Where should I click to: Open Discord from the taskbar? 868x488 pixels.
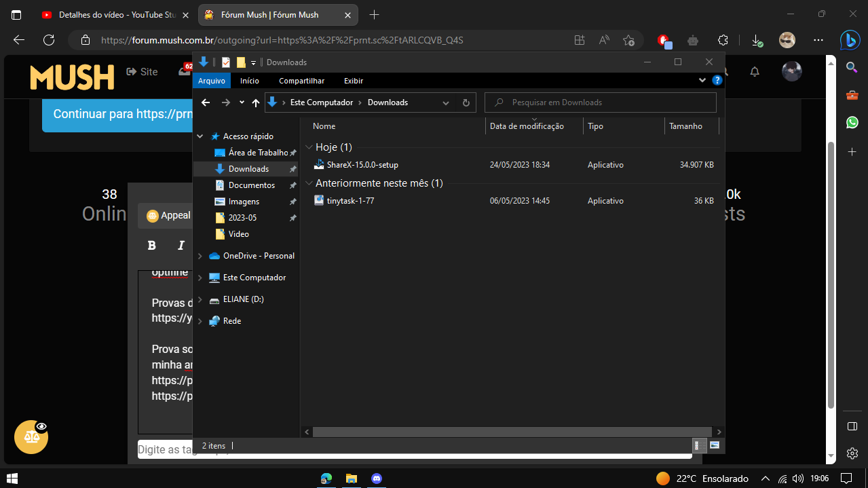coord(376,478)
